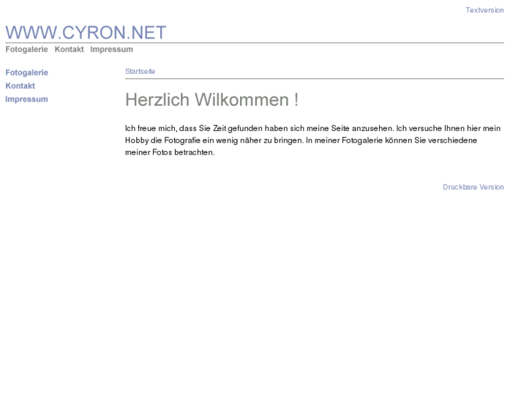Click the WWW.CYRON.NET site title

coord(86,33)
